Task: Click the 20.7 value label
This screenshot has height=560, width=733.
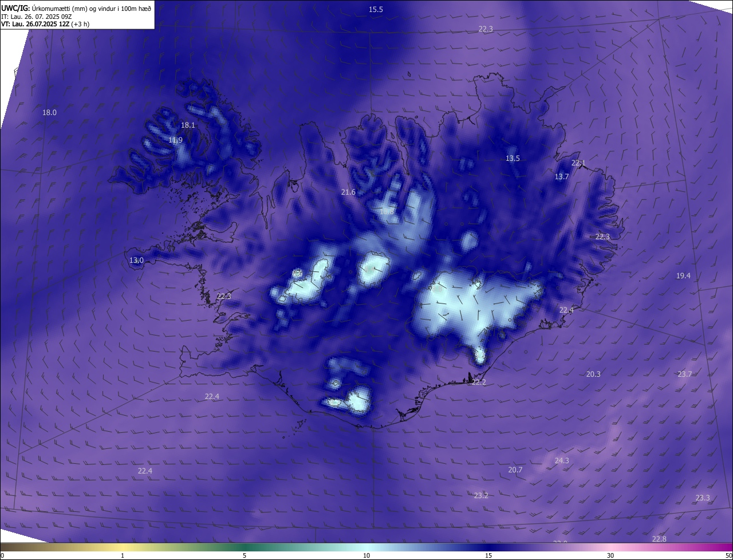Action: click(x=515, y=470)
